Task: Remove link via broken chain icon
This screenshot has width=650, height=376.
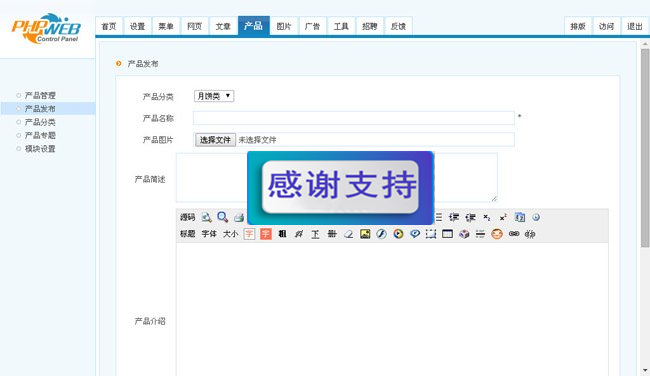Action: click(530, 234)
